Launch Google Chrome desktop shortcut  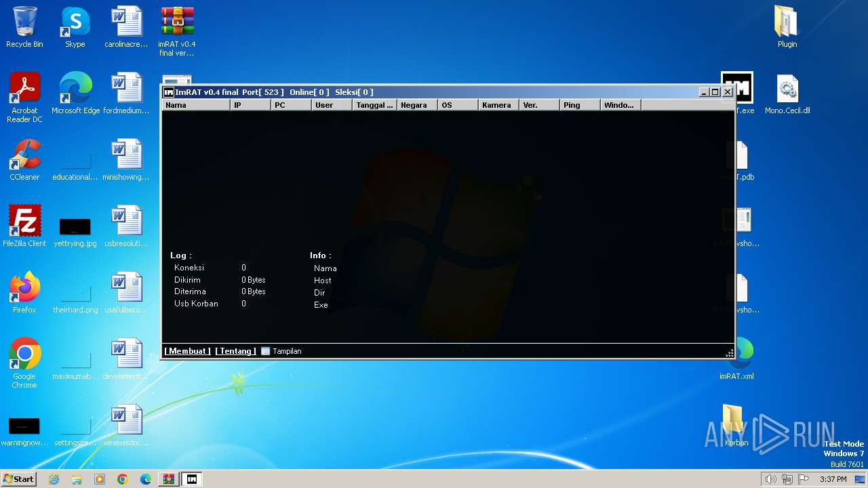pyautogui.click(x=24, y=363)
